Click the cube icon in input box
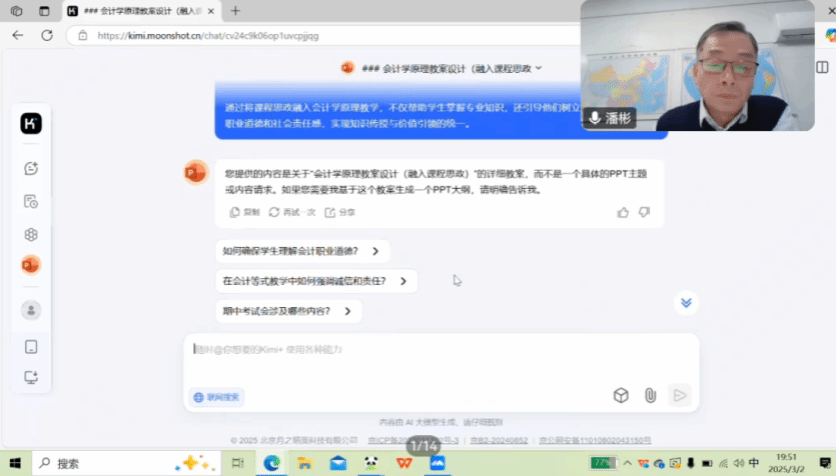Viewport: 836px width, 476px height. tap(621, 395)
